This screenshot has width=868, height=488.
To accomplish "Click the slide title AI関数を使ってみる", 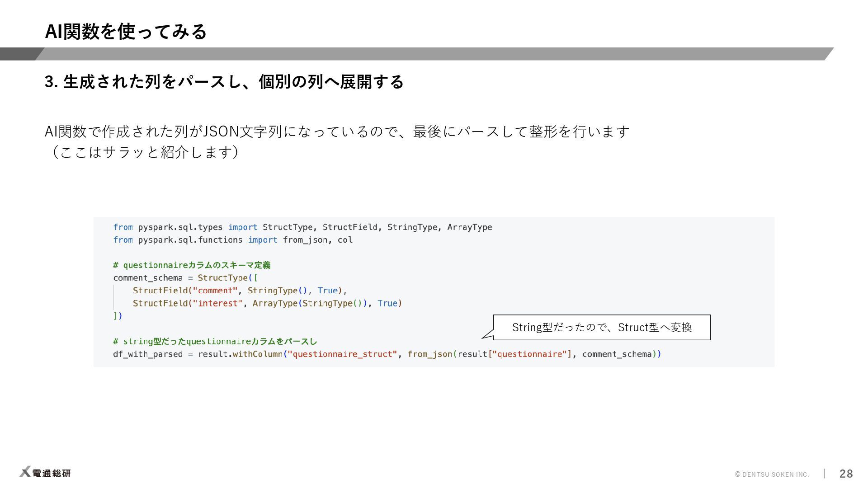I will point(126,32).
